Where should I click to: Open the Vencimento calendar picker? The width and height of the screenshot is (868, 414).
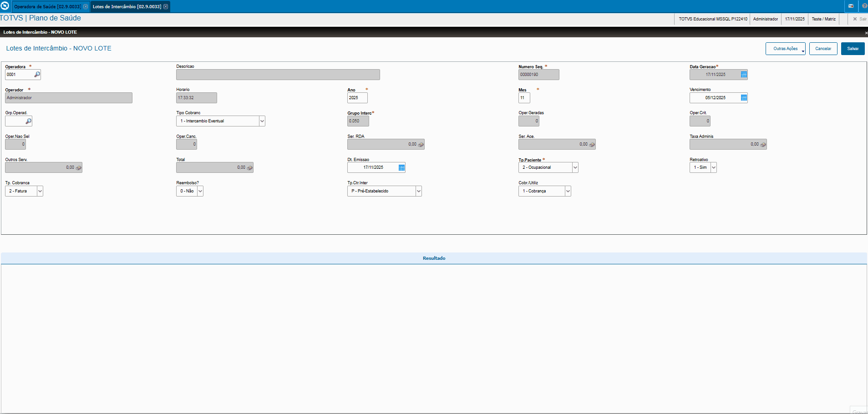coord(744,98)
